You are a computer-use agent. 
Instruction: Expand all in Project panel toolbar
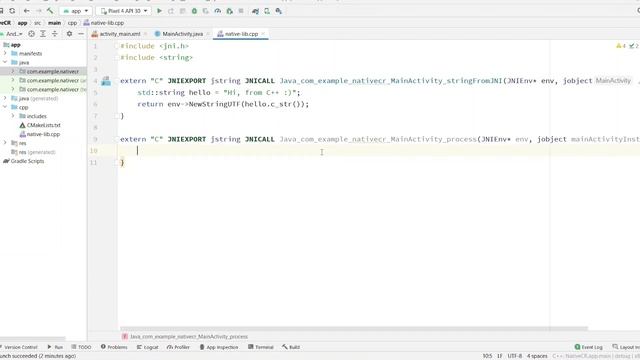[43, 34]
